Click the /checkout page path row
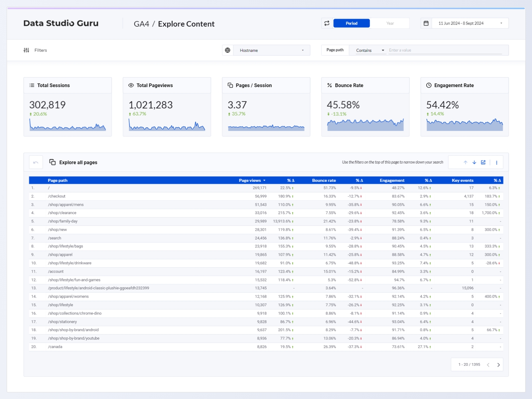This screenshot has width=532, height=399. coord(57,196)
